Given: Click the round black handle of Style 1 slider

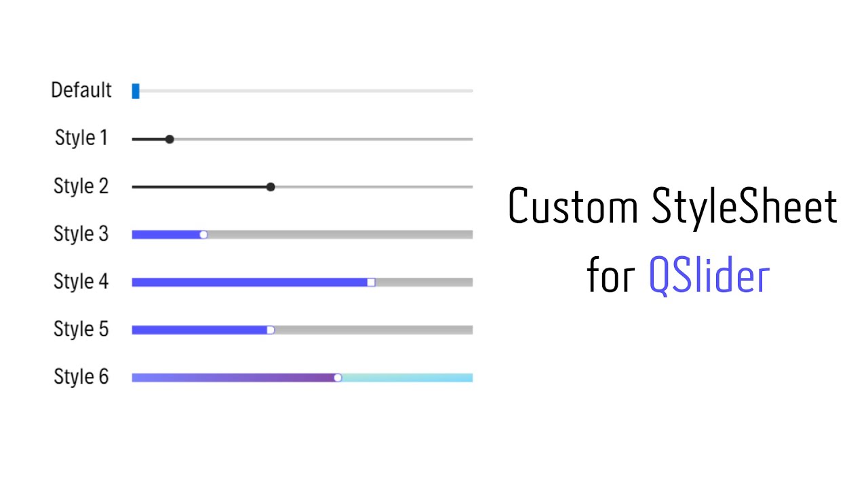Looking at the screenshot, I should [170, 139].
